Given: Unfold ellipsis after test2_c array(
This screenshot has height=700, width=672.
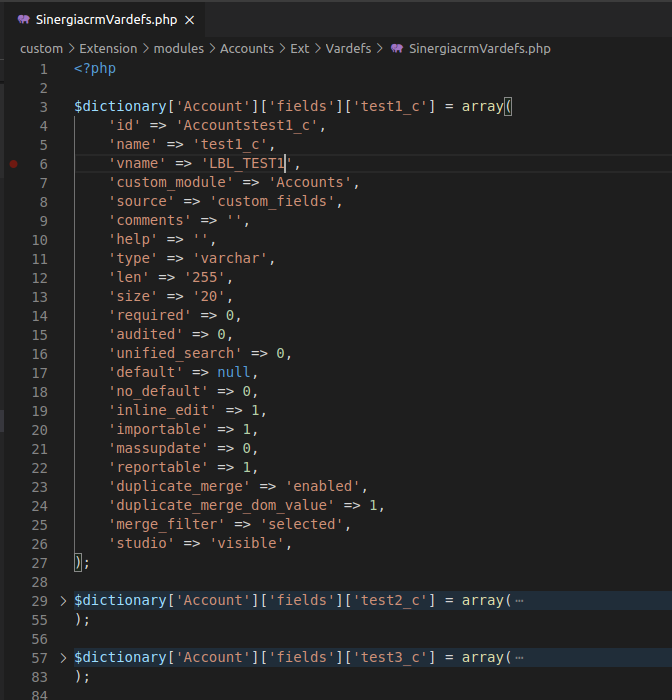Looking at the screenshot, I should pos(519,601).
